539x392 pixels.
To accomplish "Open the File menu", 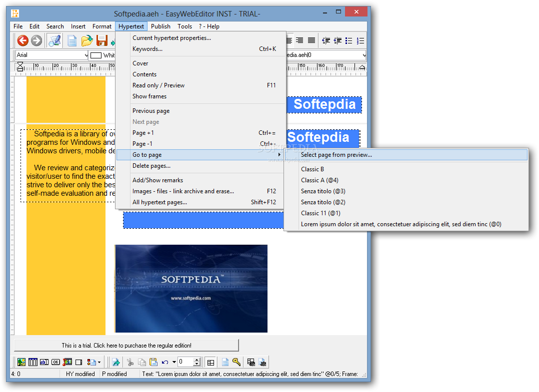I will click(x=18, y=26).
